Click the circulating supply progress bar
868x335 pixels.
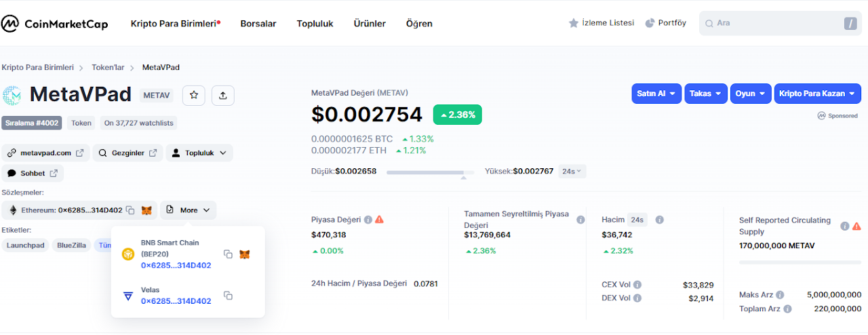800,262
